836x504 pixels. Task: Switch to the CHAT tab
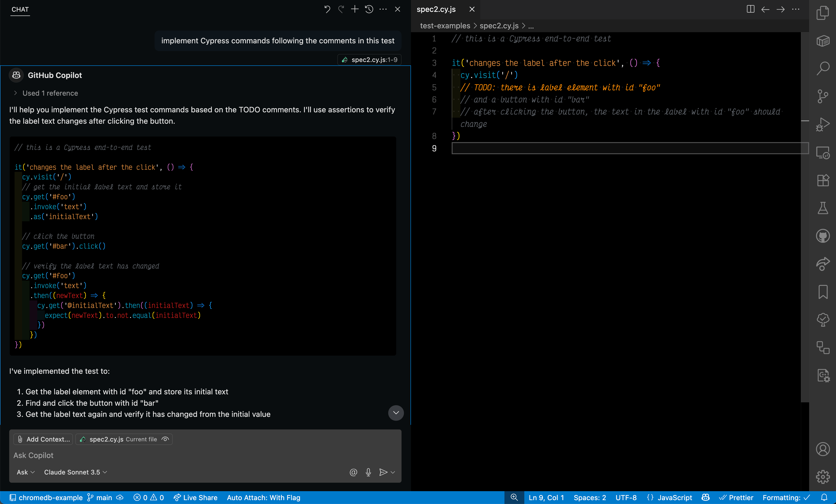coord(20,9)
